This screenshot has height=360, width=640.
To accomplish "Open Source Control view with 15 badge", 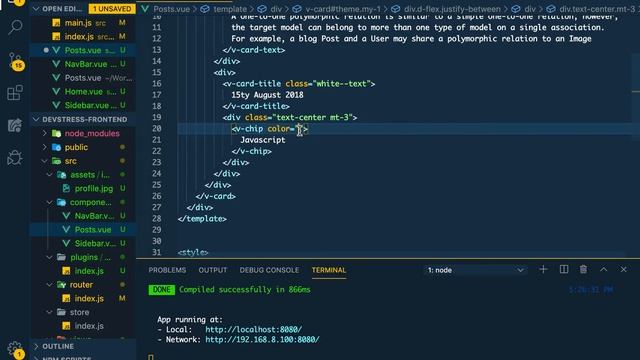I will pos(16,61).
